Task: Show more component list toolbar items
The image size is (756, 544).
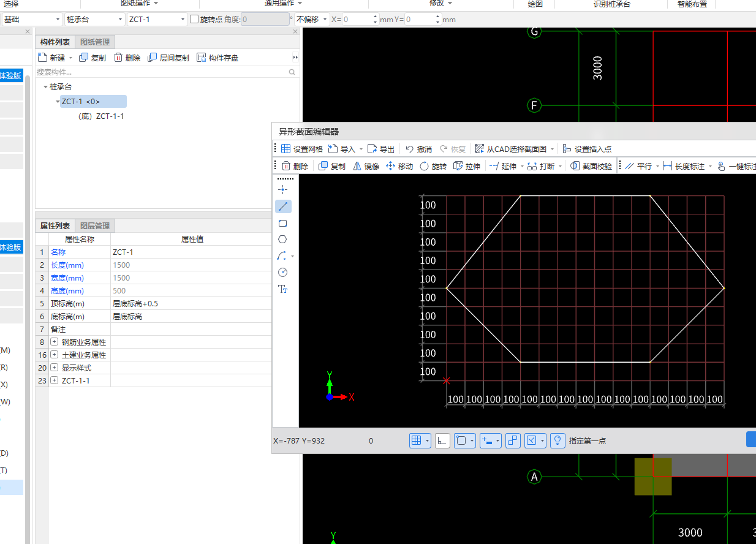Action: (295, 58)
